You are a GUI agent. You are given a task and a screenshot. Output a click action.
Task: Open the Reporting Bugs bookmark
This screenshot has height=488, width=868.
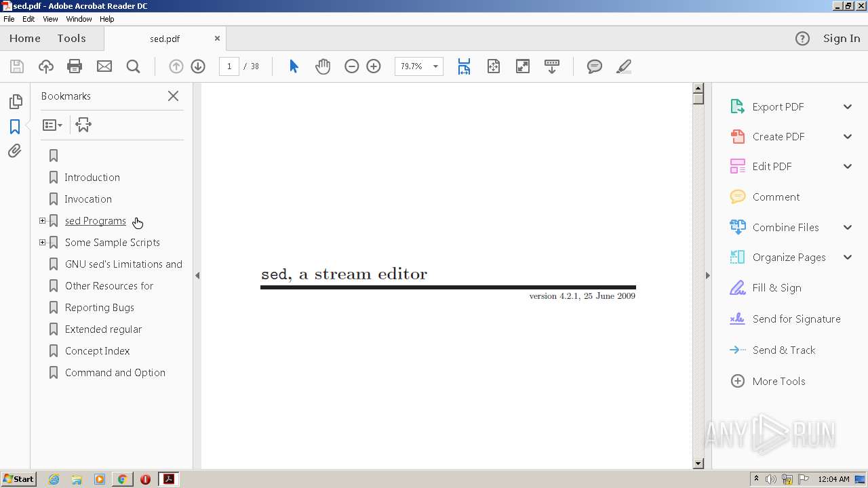pyautogui.click(x=100, y=308)
